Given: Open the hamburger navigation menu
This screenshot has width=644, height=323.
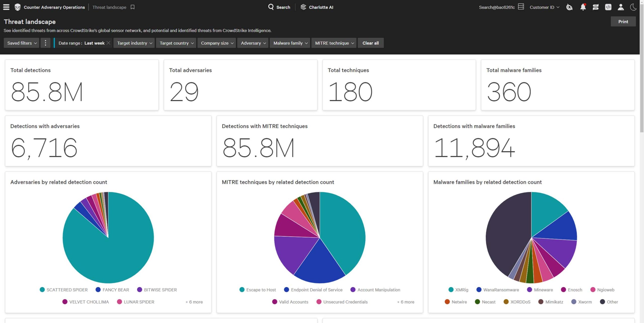Looking at the screenshot, I should pyautogui.click(x=6, y=7).
